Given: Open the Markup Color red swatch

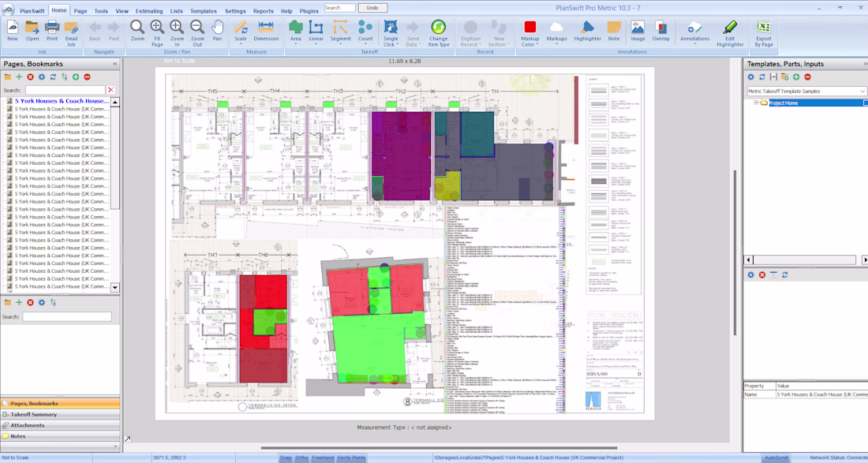Looking at the screenshot, I should (x=530, y=27).
